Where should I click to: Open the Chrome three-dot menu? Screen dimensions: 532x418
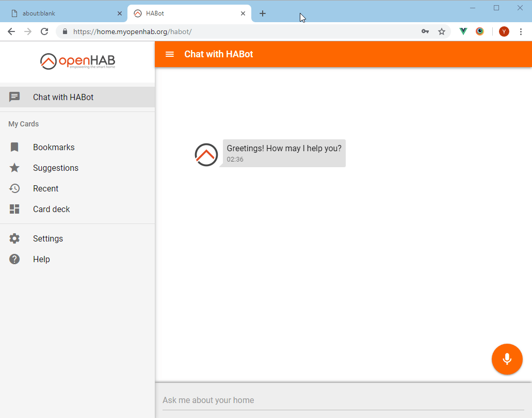[x=521, y=31]
